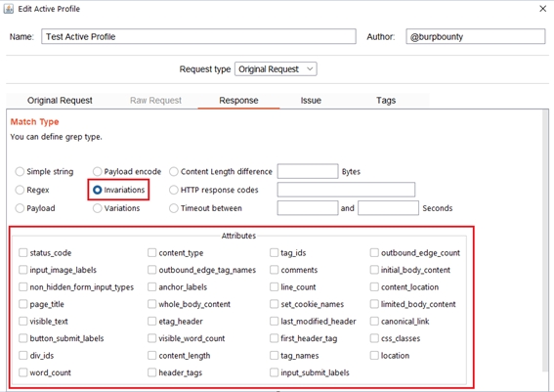Viewport: 554px width, 392px height.
Task: Focus the Author text field
Action: [x=475, y=36]
